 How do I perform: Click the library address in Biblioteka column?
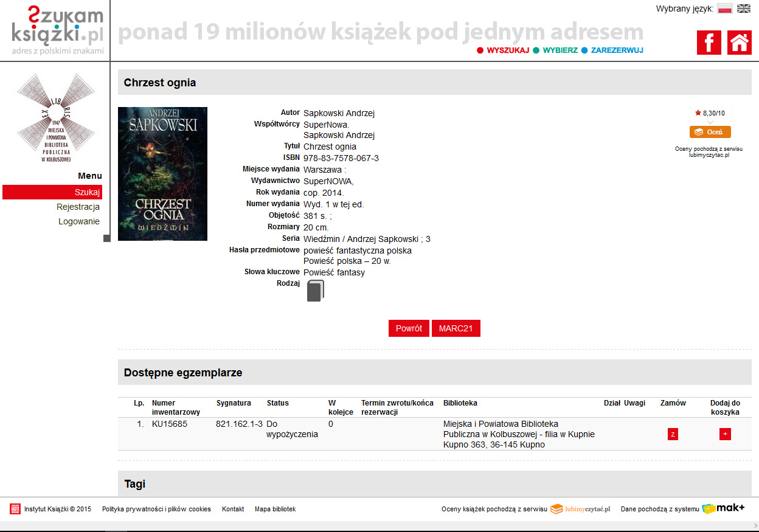point(519,434)
